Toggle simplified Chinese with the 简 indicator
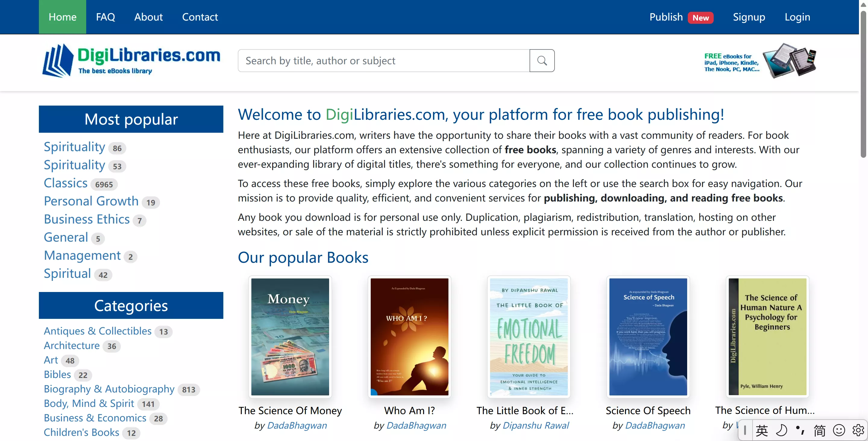868x441 pixels. pos(819,430)
